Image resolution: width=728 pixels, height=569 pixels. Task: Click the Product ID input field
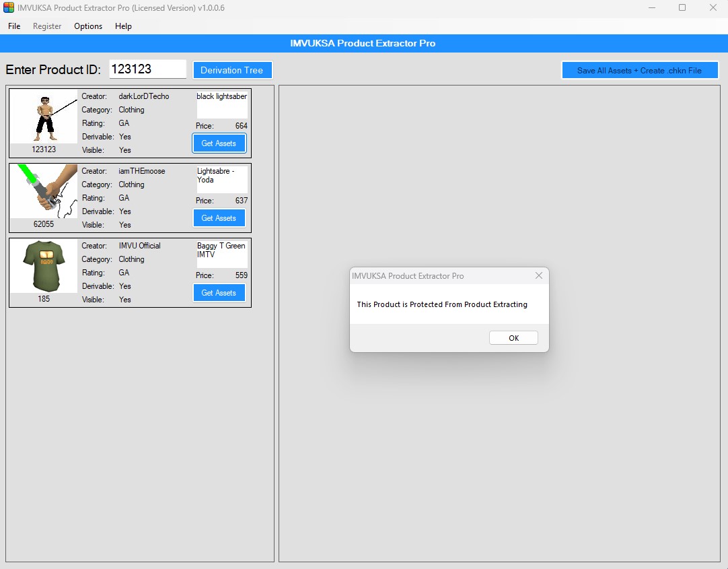147,69
